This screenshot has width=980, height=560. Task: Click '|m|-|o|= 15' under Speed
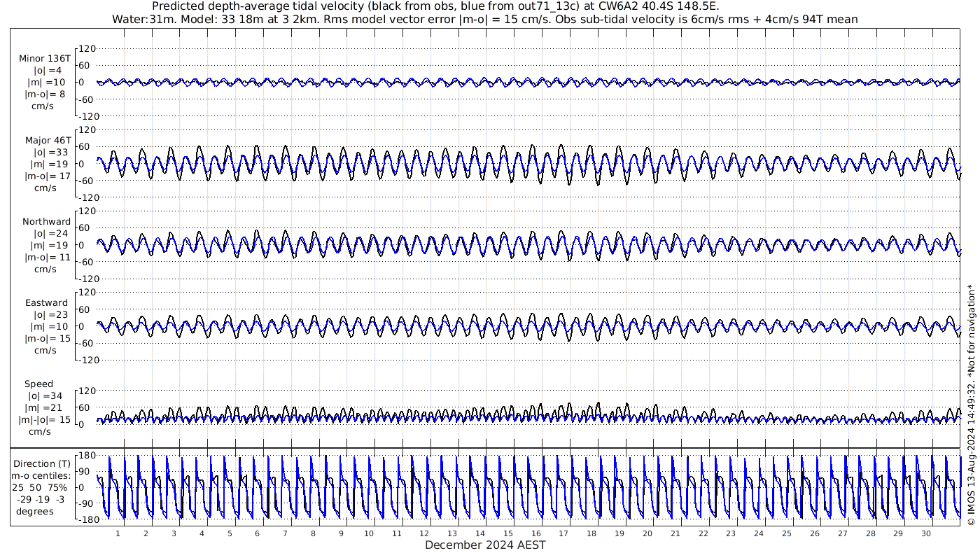[45, 420]
